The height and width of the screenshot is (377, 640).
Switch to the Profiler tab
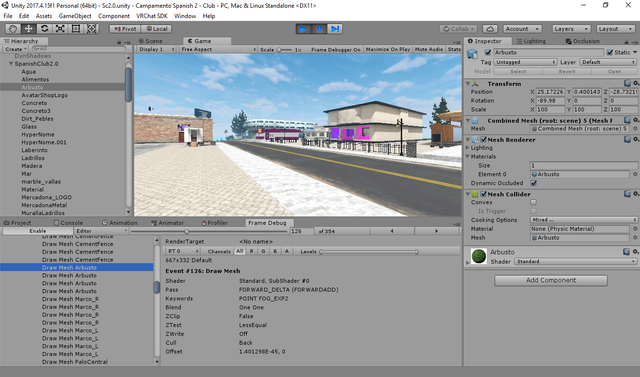click(x=215, y=223)
